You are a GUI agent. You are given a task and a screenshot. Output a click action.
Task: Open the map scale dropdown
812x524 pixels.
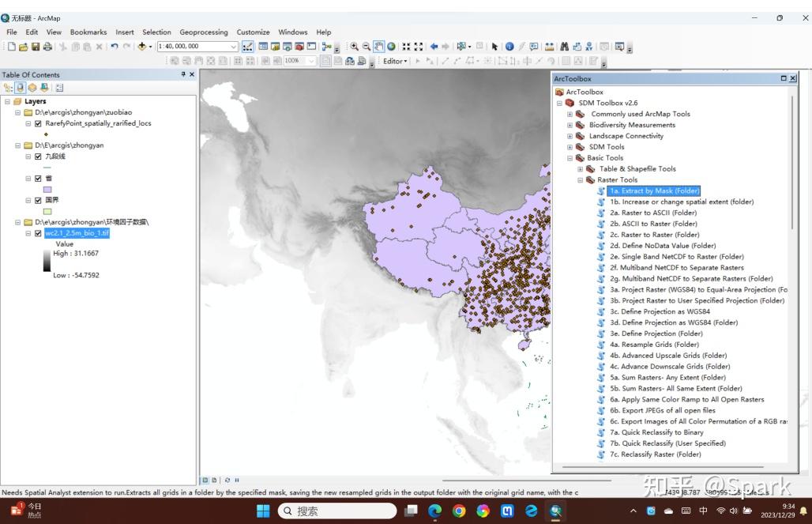pyautogui.click(x=234, y=47)
